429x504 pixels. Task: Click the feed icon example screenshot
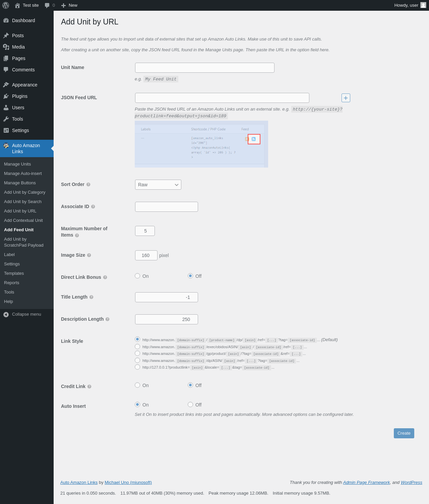click(x=201, y=144)
